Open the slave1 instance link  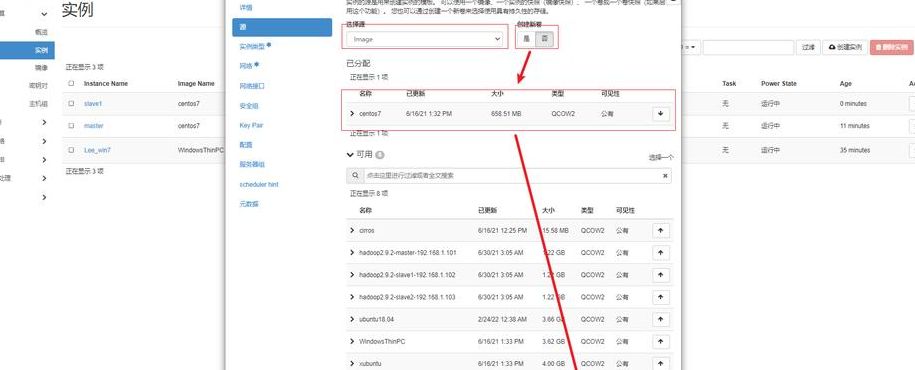[93, 103]
